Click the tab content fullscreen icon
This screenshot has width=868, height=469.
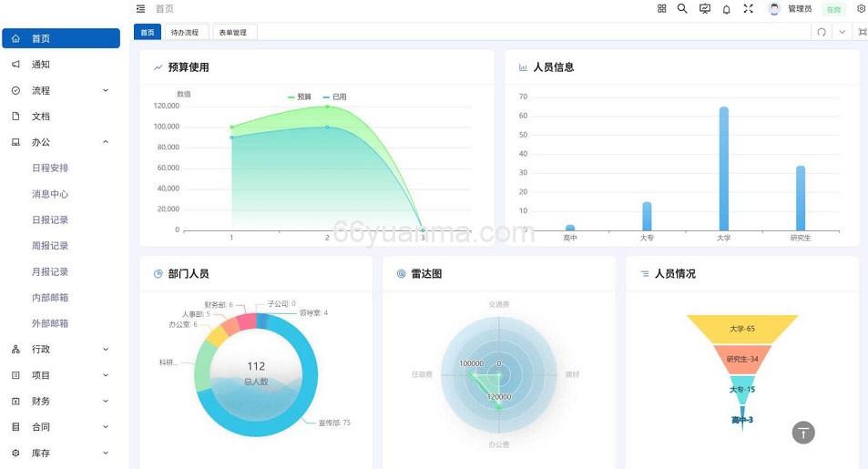point(863,32)
